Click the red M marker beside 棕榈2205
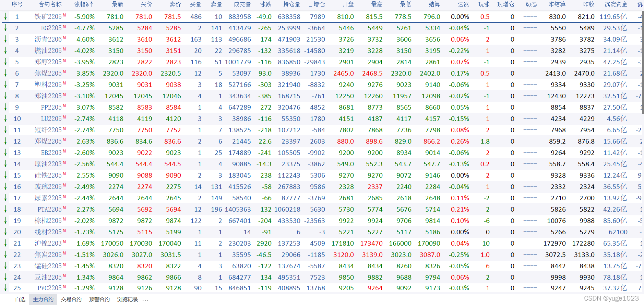The width and height of the screenshot is (644, 305). point(64,219)
